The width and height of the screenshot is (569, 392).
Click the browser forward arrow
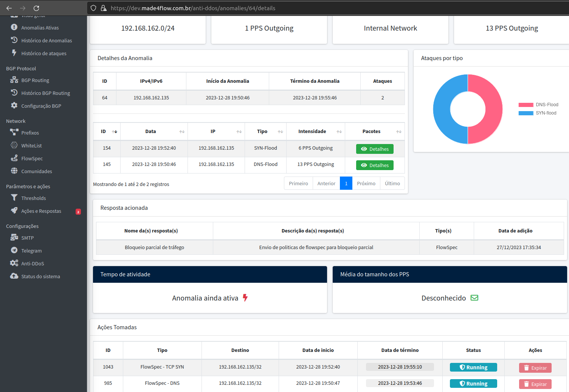click(x=23, y=8)
